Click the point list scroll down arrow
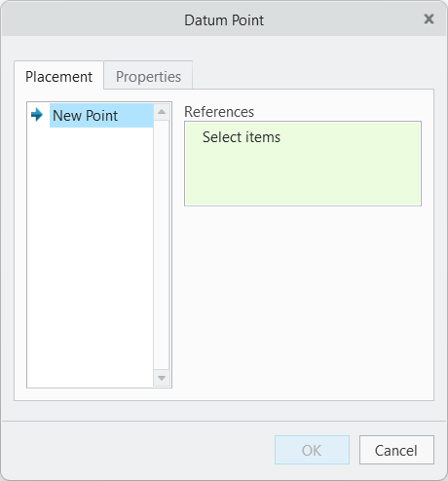Viewport: 448px width, 481px height. click(x=162, y=378)
